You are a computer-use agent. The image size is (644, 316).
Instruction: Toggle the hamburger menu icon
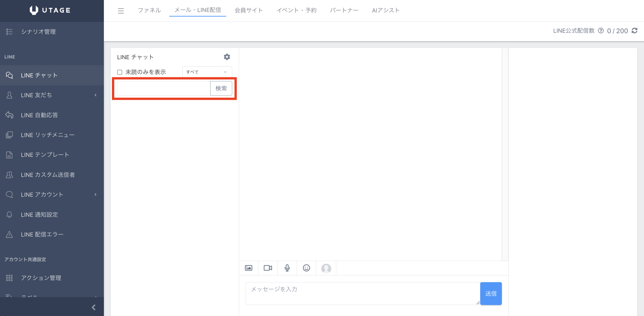click(x=121, y=11)
